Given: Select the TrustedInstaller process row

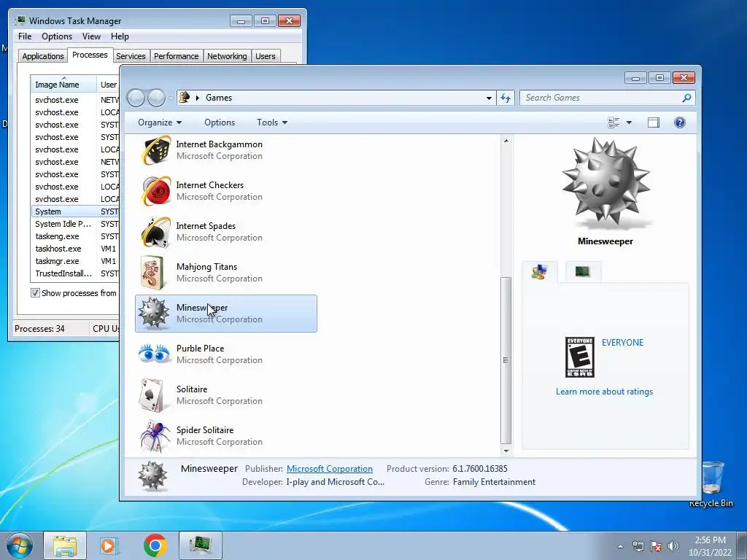Looking at the screenshot, I should [x=75, y=273].
